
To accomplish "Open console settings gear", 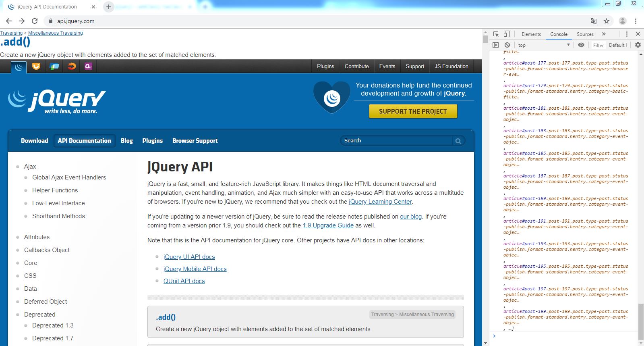I will [638, 45].
